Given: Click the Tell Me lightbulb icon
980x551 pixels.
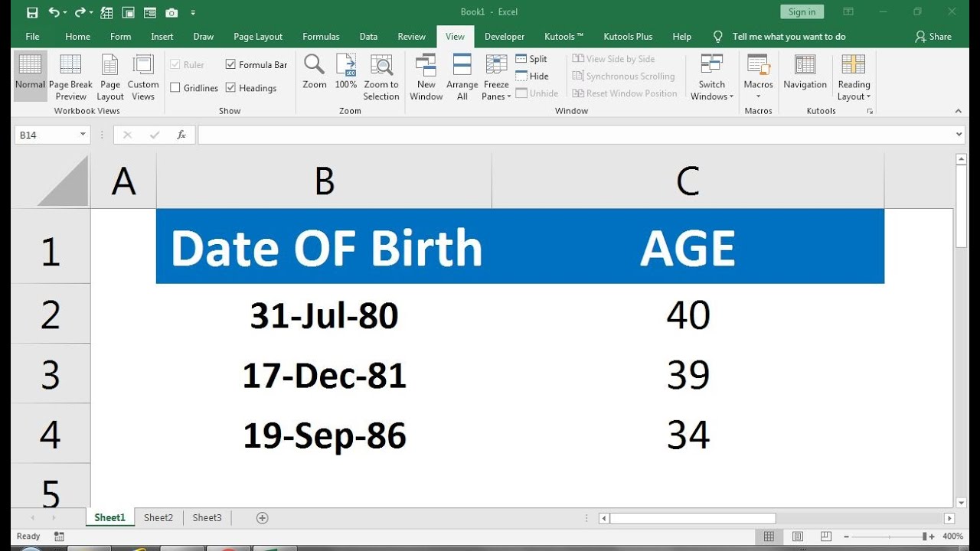Looking at the screenshot, I should pos(718,36).
